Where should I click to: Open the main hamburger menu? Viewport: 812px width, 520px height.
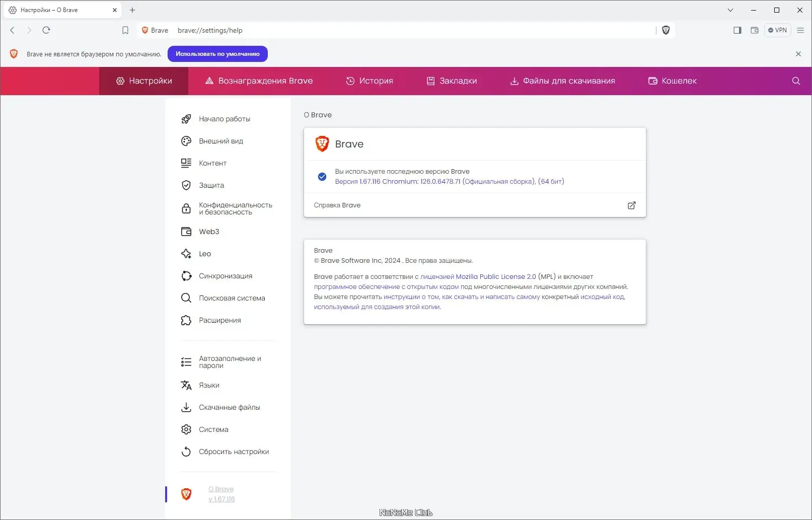tap(800, 30)
